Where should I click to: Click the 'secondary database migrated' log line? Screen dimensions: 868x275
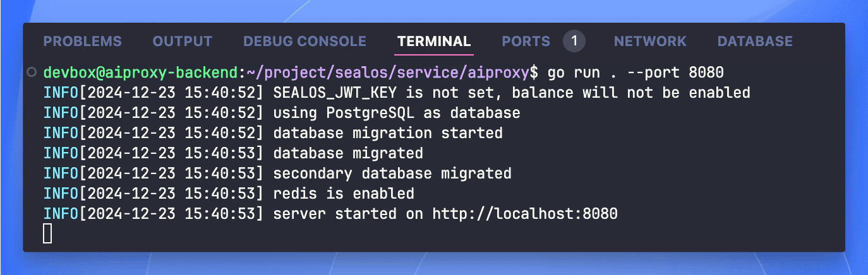392,173
